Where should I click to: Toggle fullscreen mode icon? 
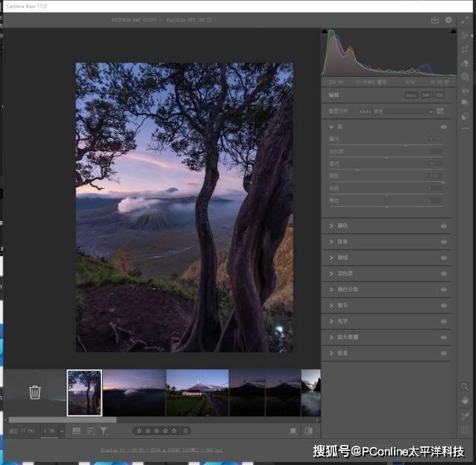point(465,20)
